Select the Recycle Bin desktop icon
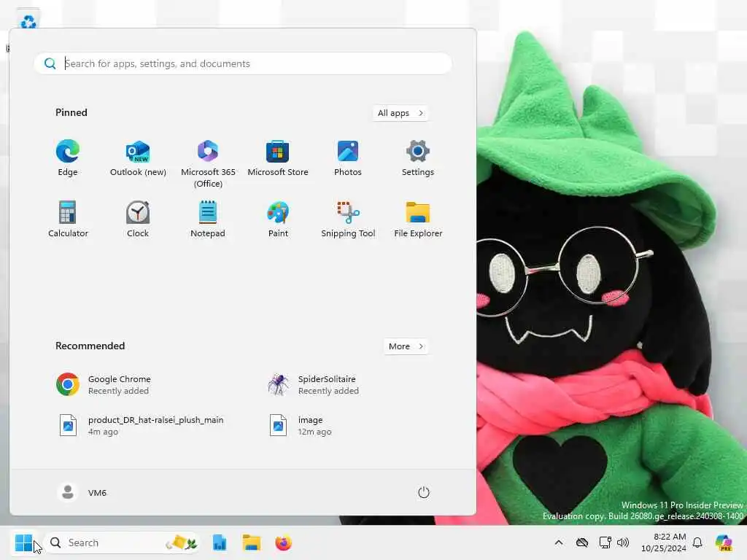The image size is (747, 560). pos(28,20)
